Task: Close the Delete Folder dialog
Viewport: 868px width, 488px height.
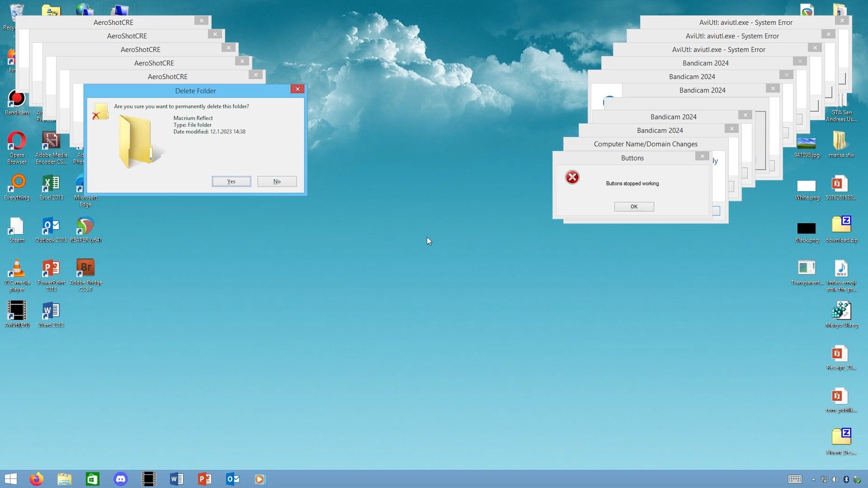Action: pos(297,89)
